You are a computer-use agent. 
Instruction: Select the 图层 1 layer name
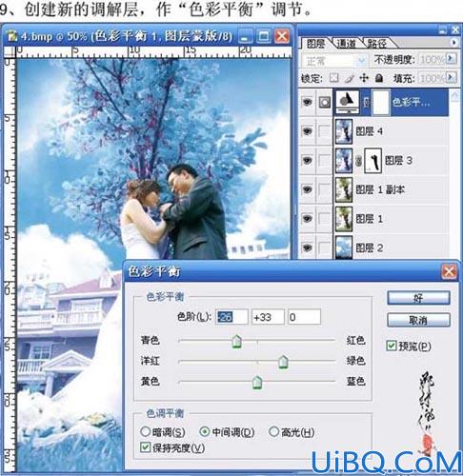coord(369,219)
